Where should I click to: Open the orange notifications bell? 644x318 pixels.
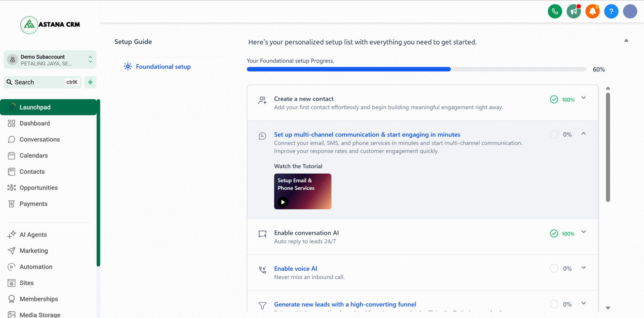592,11
